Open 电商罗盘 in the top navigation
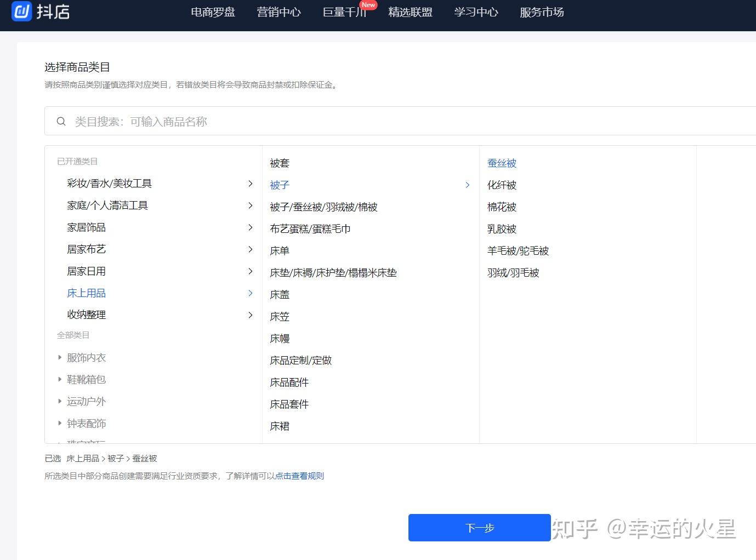 pos(213,12)
